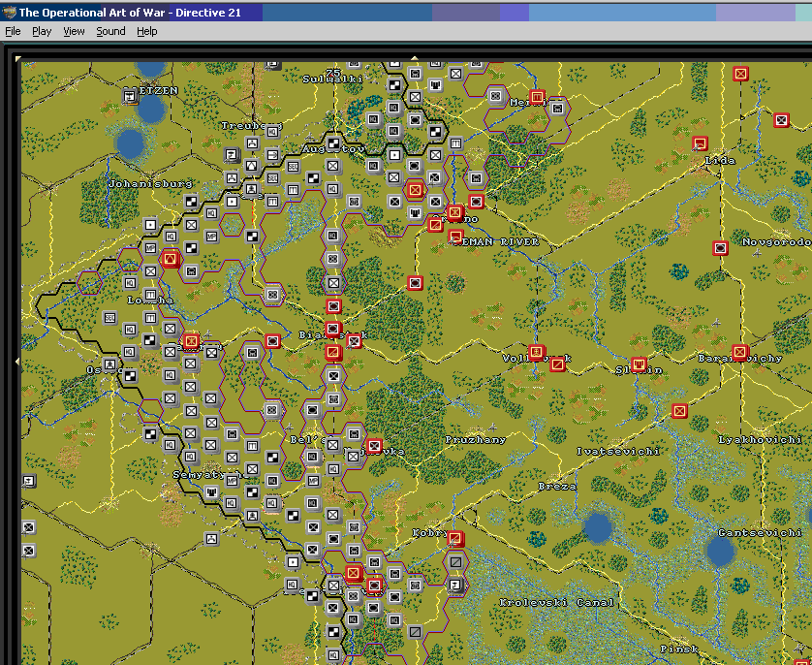812x665 pixels.
Task: Select the gray unit on Osowiec
Action: pos(109,364)
